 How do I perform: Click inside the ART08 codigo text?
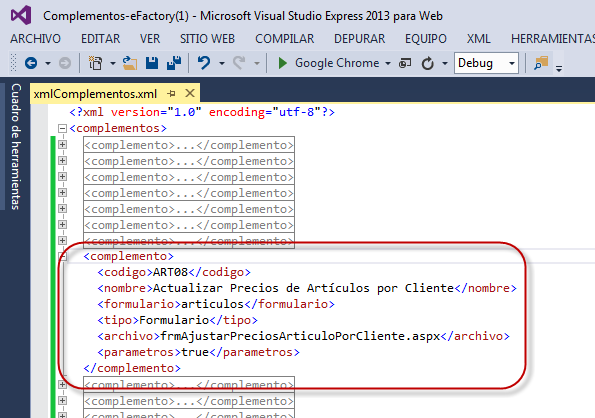pyautogui.click(x=170, y=272)
